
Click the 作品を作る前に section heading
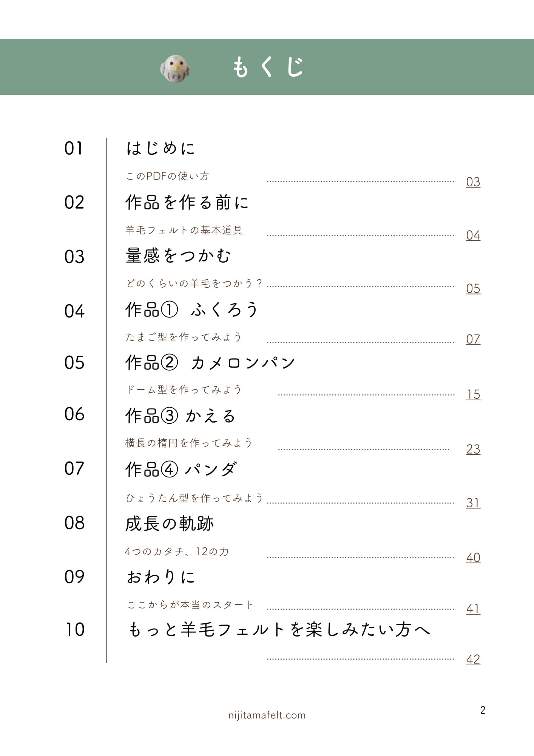pyautogui.click(x=187, y=202)
